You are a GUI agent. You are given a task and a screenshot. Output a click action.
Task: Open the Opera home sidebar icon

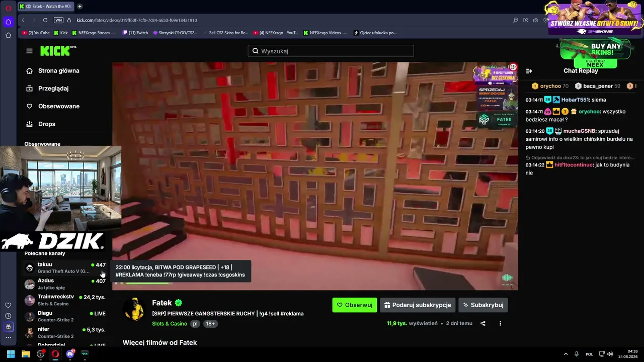(8, 22)
